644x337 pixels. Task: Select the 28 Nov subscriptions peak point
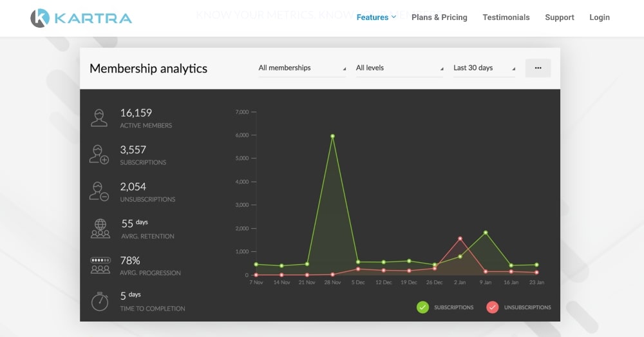point(332,136)
